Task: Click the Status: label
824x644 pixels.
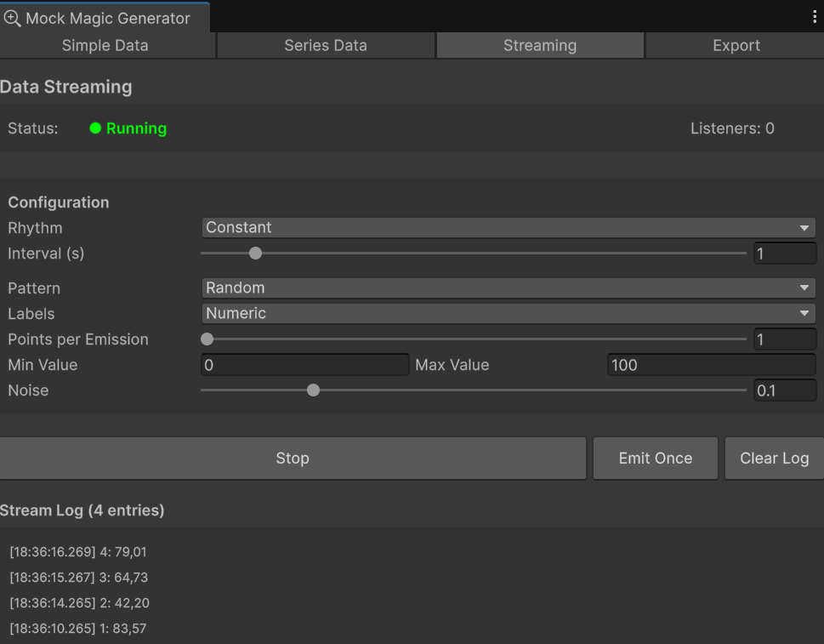Action: pos(33,128)
